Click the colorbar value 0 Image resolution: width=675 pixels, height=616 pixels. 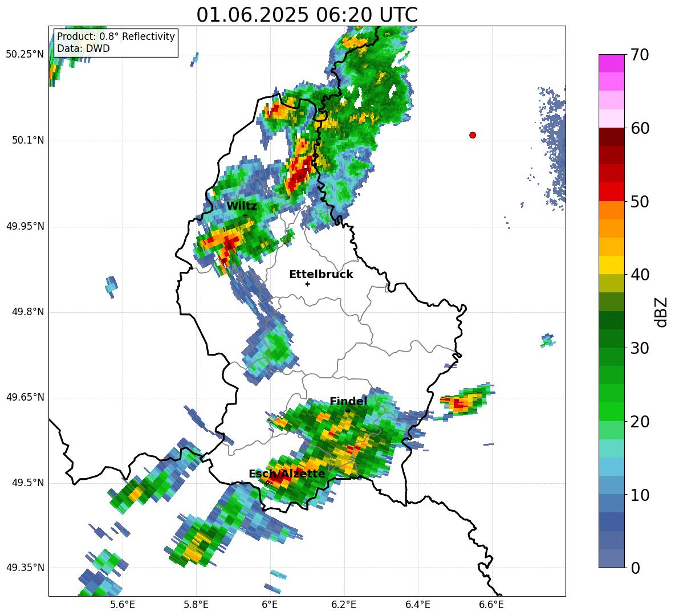pyautogui.click(x=635, y=568)
